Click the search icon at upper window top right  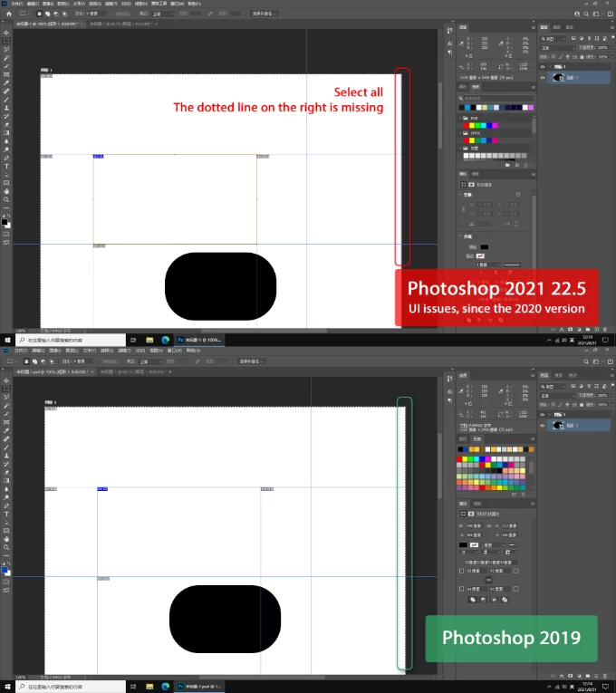586,14
